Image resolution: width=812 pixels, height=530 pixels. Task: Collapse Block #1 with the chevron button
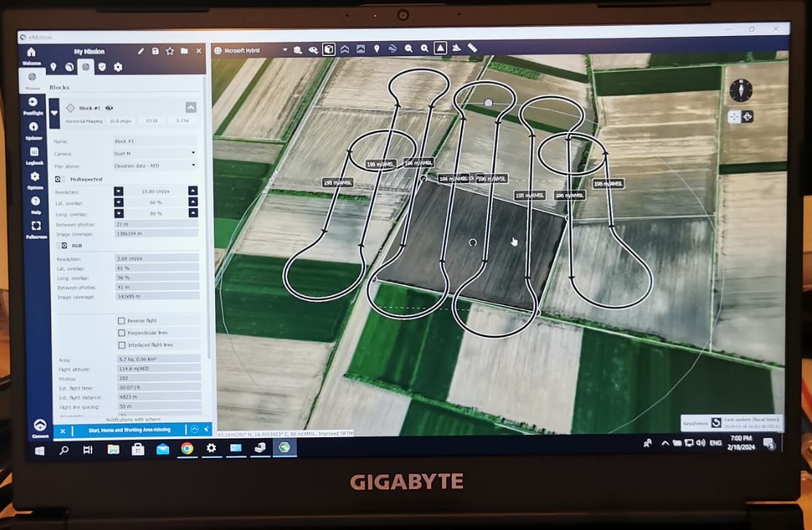click(x=191, y=108)
